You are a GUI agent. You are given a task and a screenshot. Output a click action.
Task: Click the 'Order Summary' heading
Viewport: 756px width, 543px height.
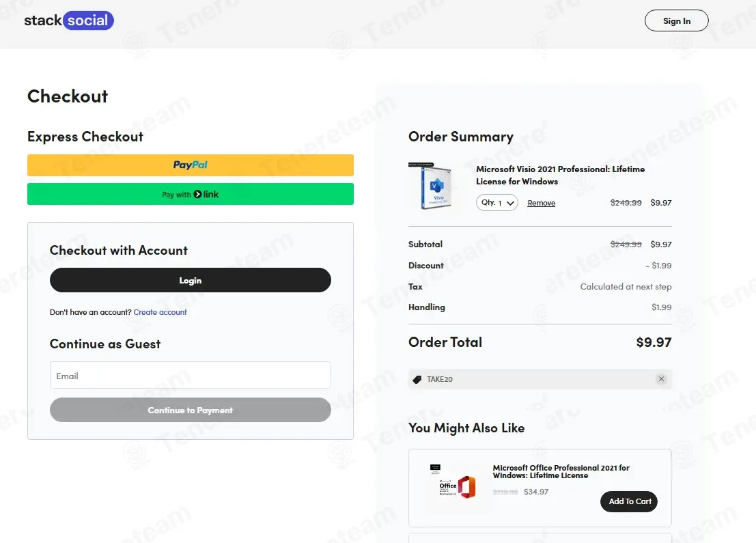460,137
